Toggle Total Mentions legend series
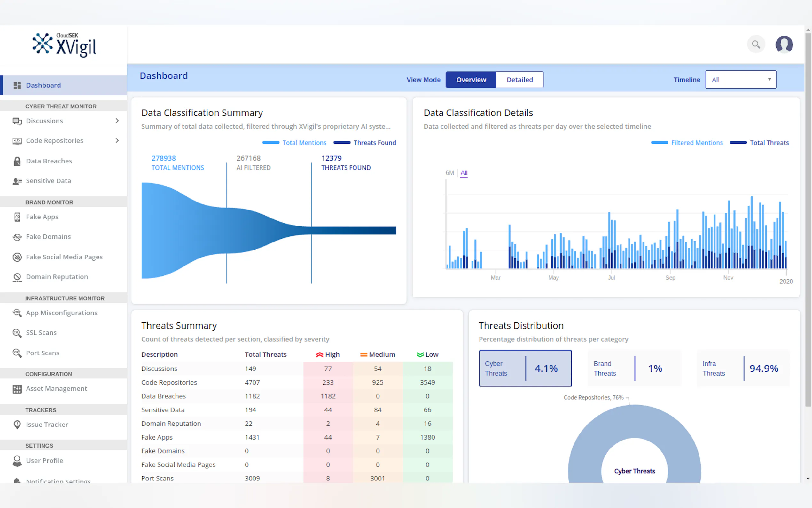This screenshot has height=508, width=812. (294, 143)
